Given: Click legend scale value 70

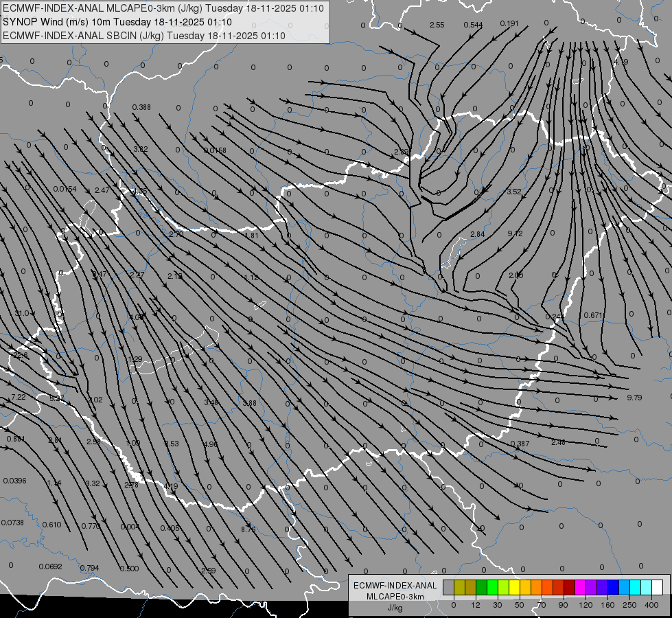Looking at the screenshot, I should (x=542, y=605).
